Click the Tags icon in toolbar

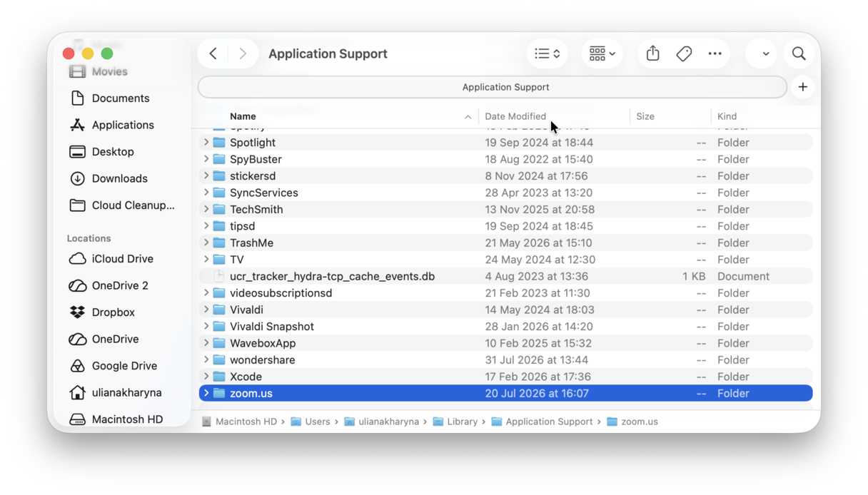[684, 53]
